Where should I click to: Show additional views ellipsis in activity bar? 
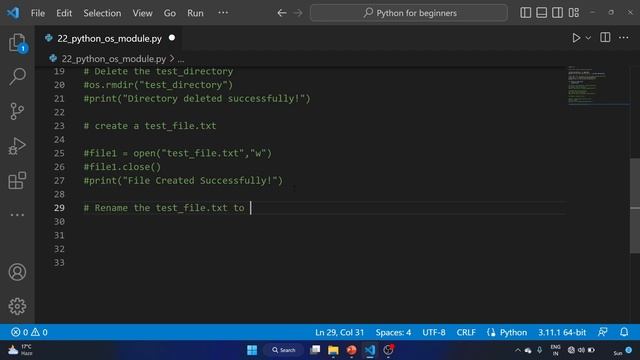pos(17,215)
